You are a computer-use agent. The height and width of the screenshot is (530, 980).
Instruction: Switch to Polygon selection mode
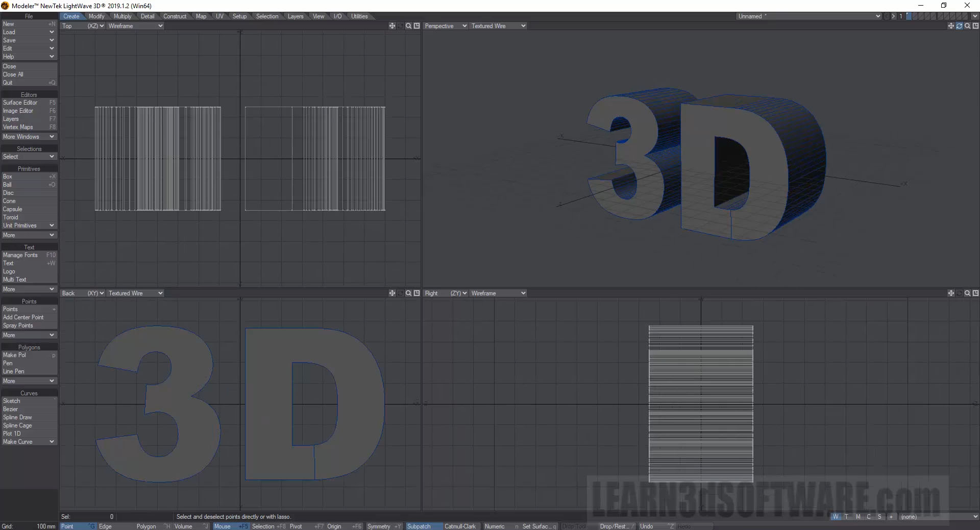146,526
